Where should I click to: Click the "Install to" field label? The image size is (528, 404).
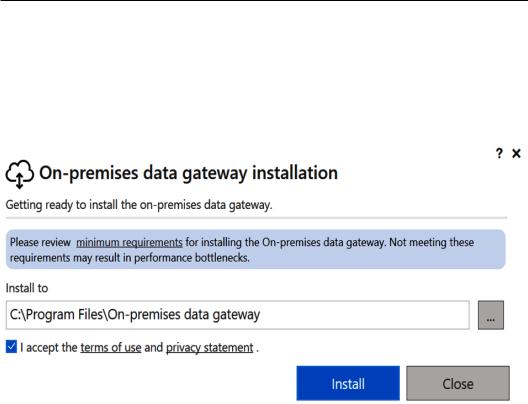click(x=27, y=288)
